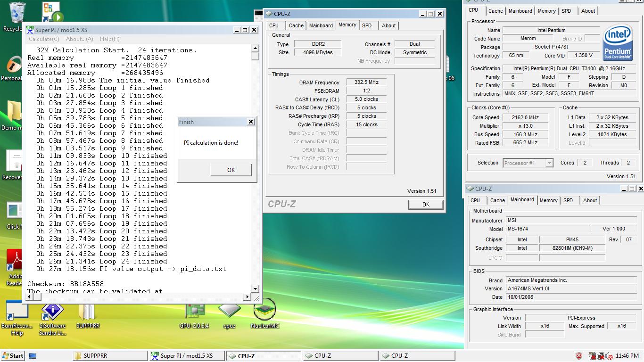Close the Finish dialog with its X
644x362 pixels.
tap(251, 122)
